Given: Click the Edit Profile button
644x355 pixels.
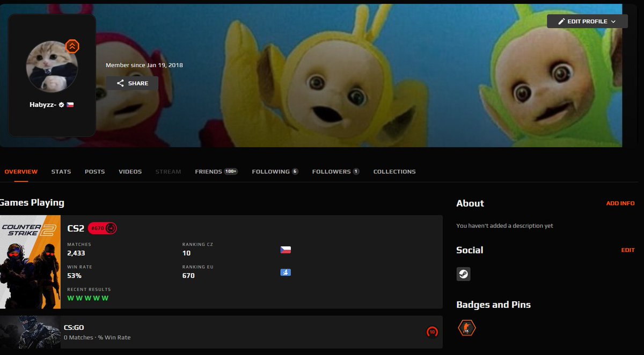Looking at the screenshot, I should coord(587,21).
